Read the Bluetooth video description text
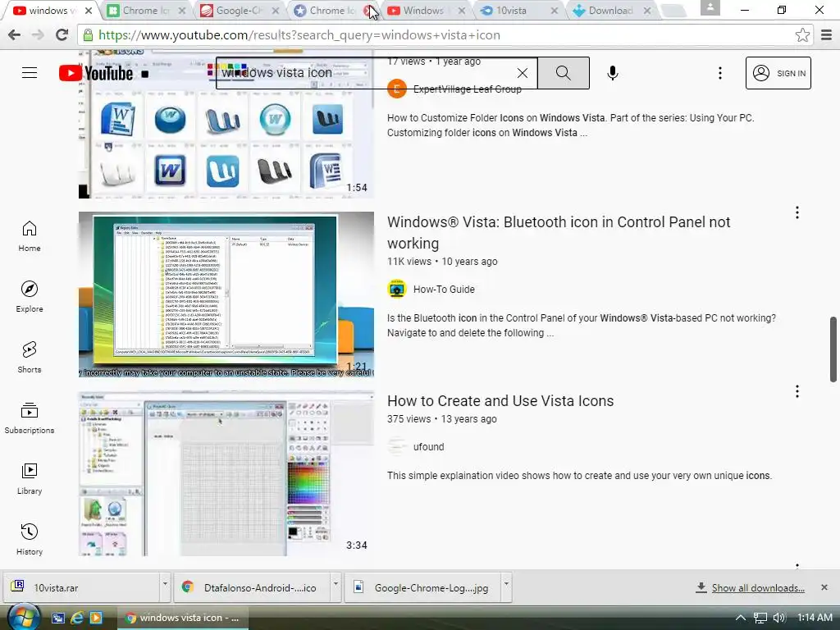The width and height of the screenshot is (840, 630). [582, 325]
